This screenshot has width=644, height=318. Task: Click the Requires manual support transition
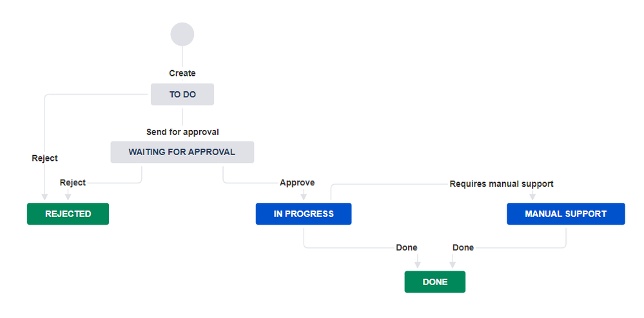(502, 183)
